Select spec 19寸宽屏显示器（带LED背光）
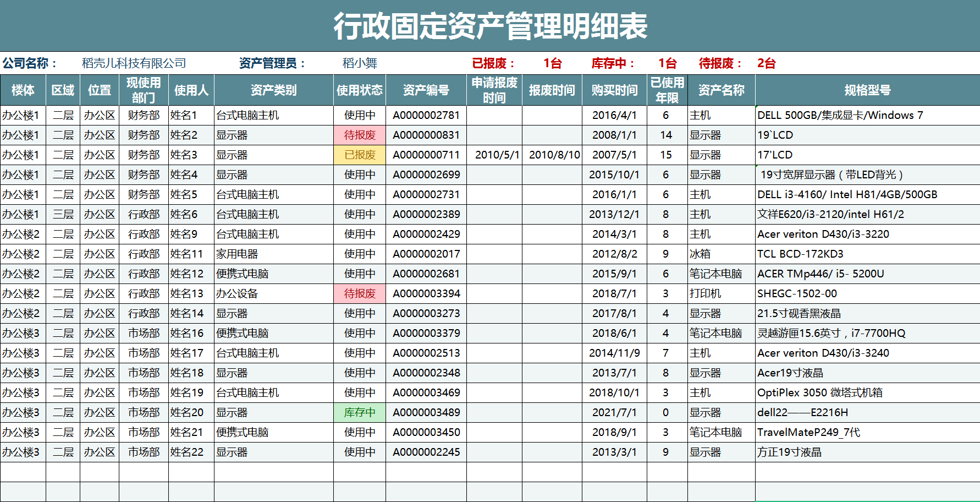980x502 pixels. [x=832, y=174]
